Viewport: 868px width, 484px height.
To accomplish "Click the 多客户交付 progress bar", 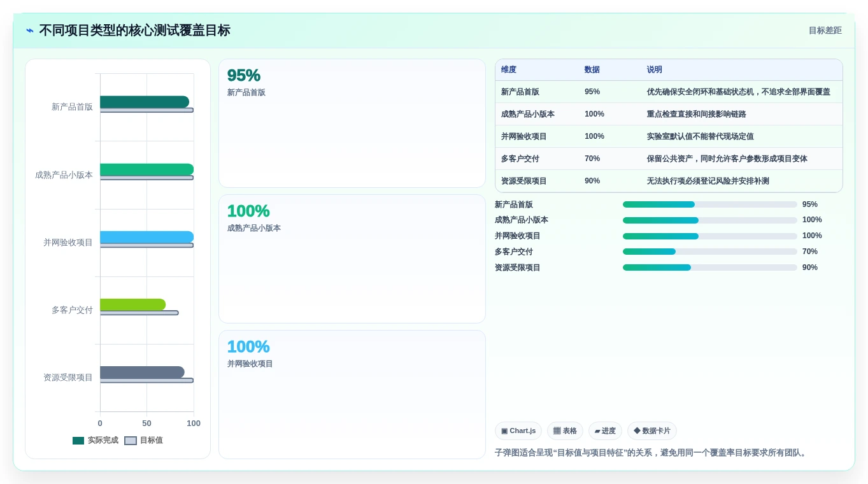I will coord(710,252).
